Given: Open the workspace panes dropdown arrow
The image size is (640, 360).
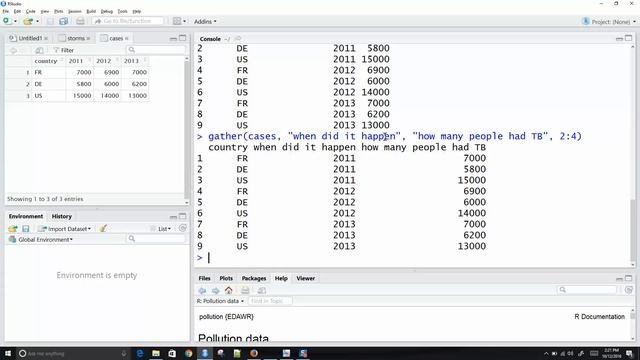Looking at the screenshot, I should (184, 21).
